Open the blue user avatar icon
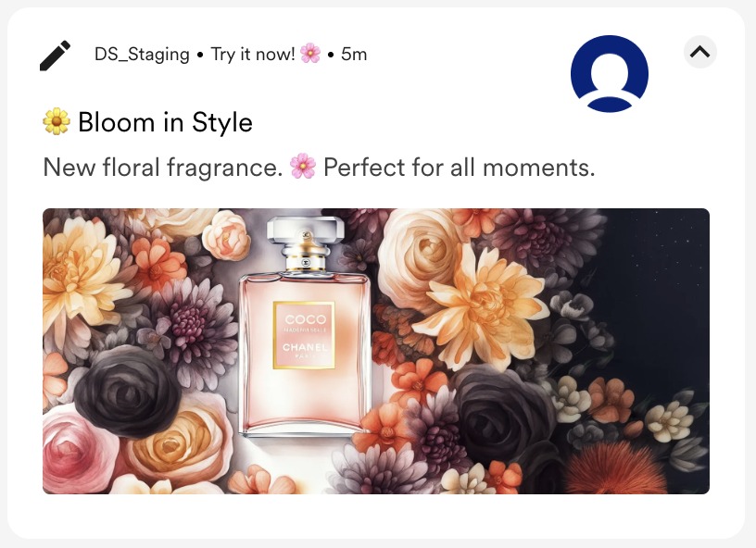The height and width of the screenshot is (548, 756). pyautogui.click(x=610, y=74)
